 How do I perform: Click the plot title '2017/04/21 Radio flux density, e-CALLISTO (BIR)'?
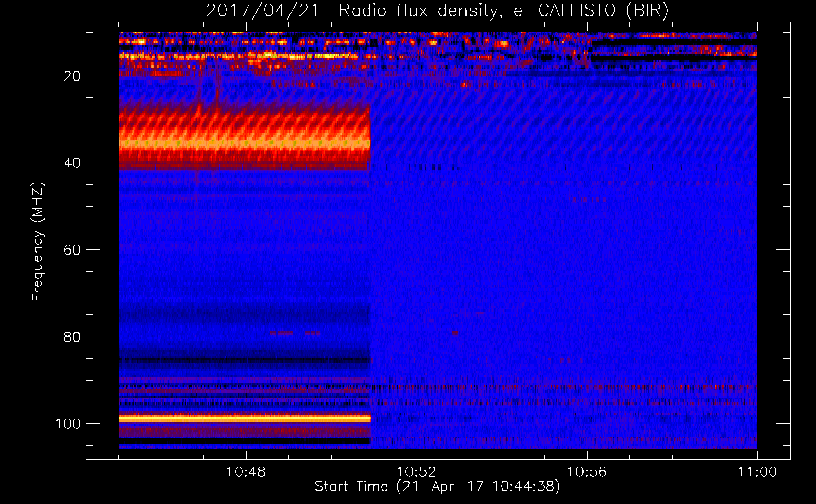437,11
